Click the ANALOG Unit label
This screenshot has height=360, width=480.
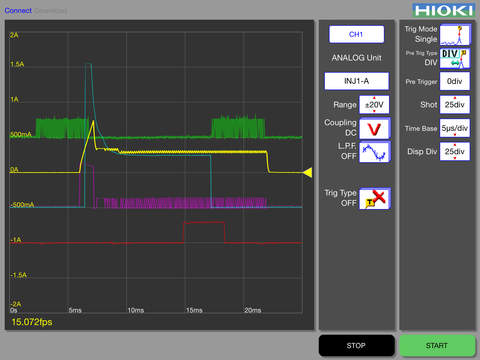[356, 58]
